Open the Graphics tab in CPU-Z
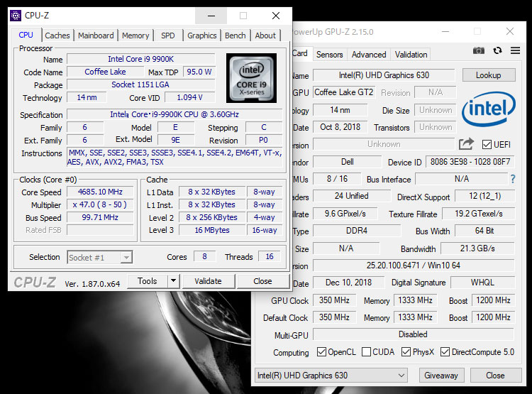532x394 pixels. click(x=202, y=35)
